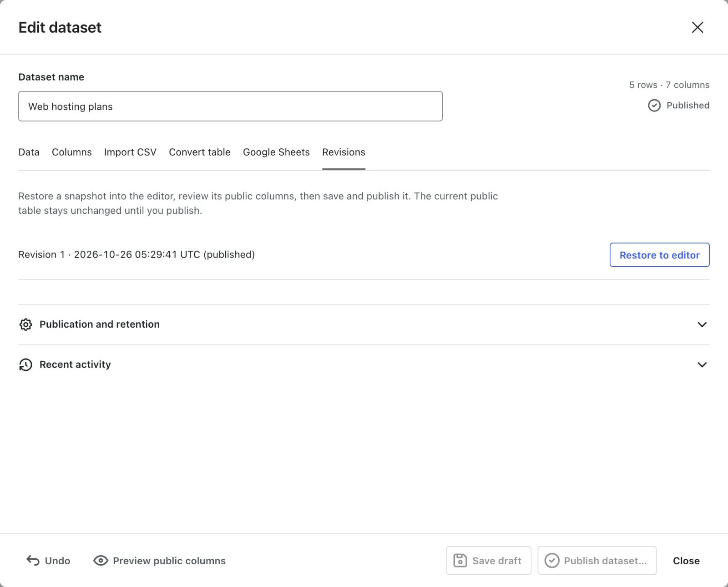The width and height of the screenshot is (728, 587).
Task: Open the Google Sheets tab
Action: point(276,152)
